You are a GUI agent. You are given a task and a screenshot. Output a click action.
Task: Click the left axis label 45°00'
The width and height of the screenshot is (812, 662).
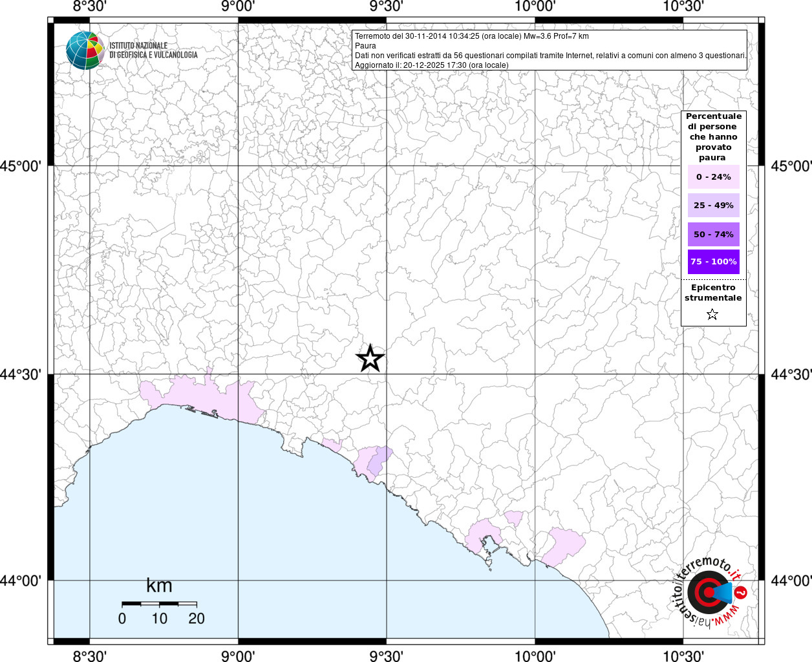pyautogui.click(x=20, y=166)
